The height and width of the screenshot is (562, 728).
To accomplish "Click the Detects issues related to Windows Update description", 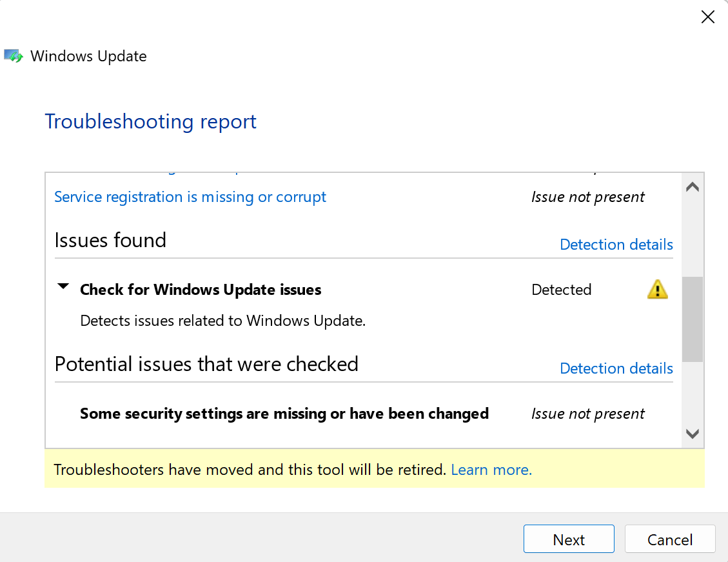I will [223, 321].
